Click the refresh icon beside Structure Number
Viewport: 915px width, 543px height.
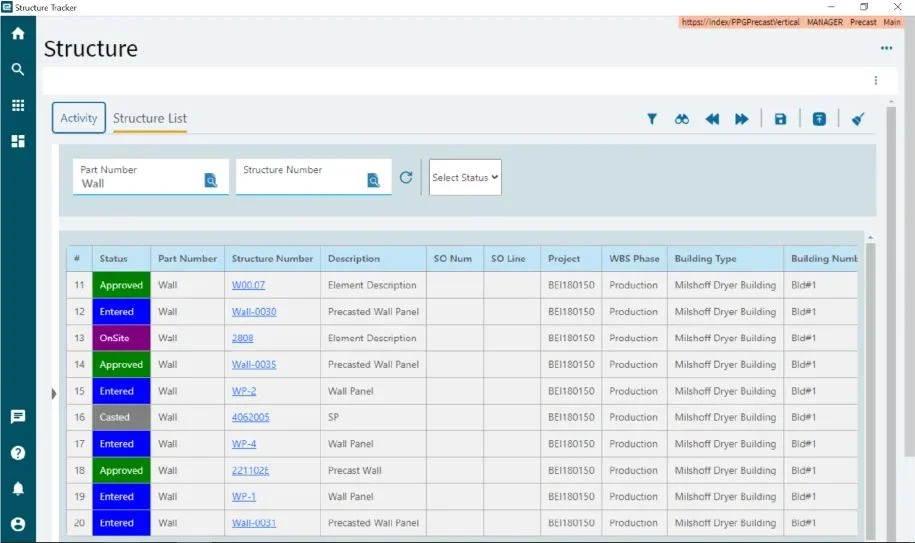406,177
